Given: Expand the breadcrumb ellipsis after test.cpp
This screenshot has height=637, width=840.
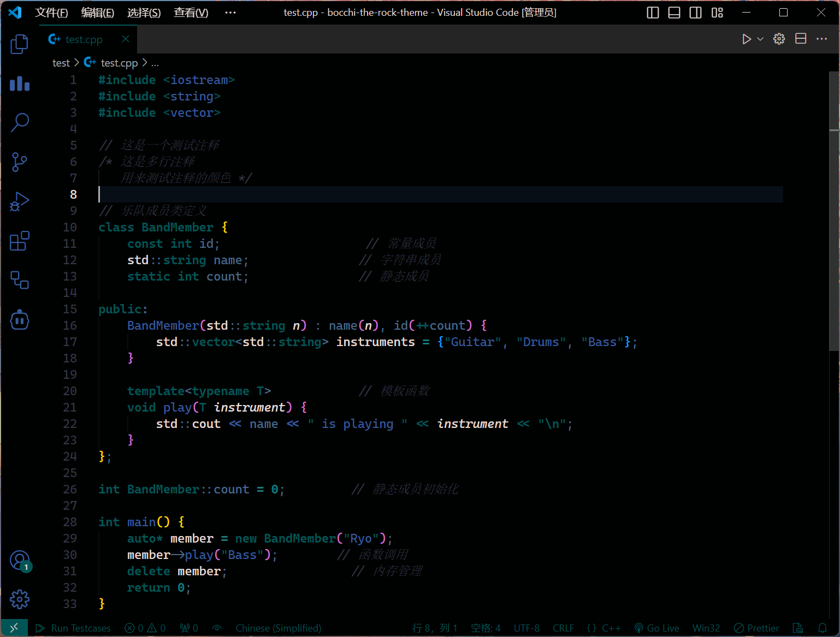Looking at the screenshot, I should click(155, 63).
